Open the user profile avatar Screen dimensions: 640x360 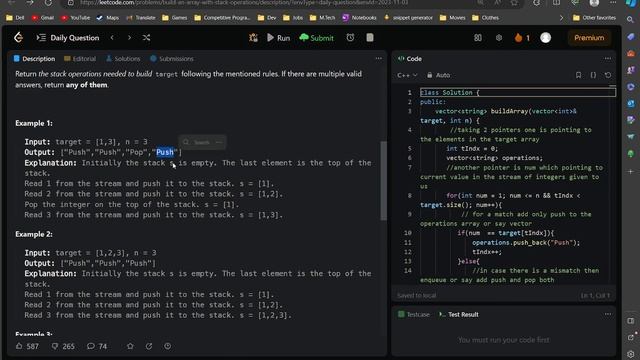[x=545, y=38]
